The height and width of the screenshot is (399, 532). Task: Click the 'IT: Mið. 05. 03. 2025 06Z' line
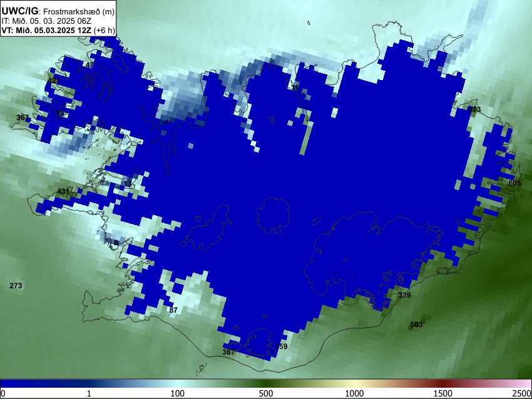[x=46, y=21]
